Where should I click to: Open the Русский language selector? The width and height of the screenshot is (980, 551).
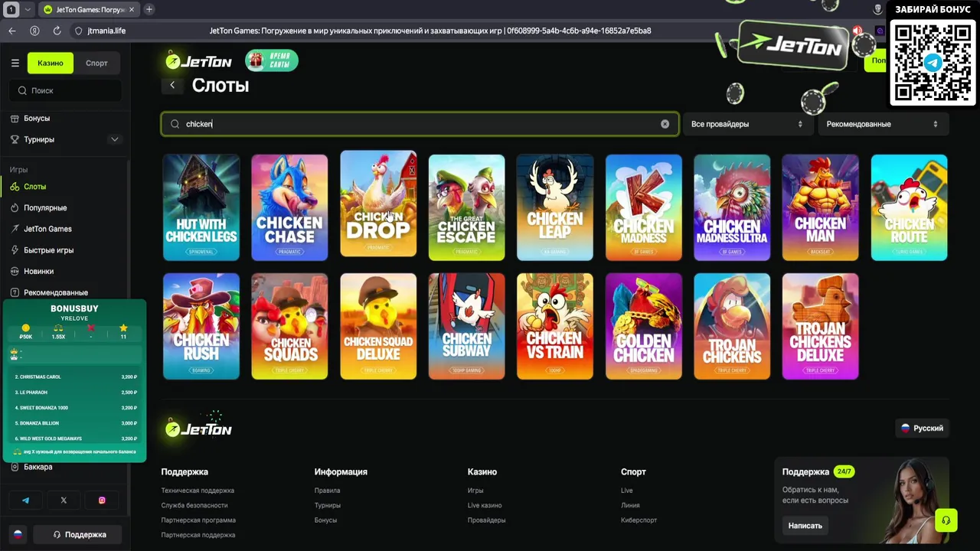[921, 429]
